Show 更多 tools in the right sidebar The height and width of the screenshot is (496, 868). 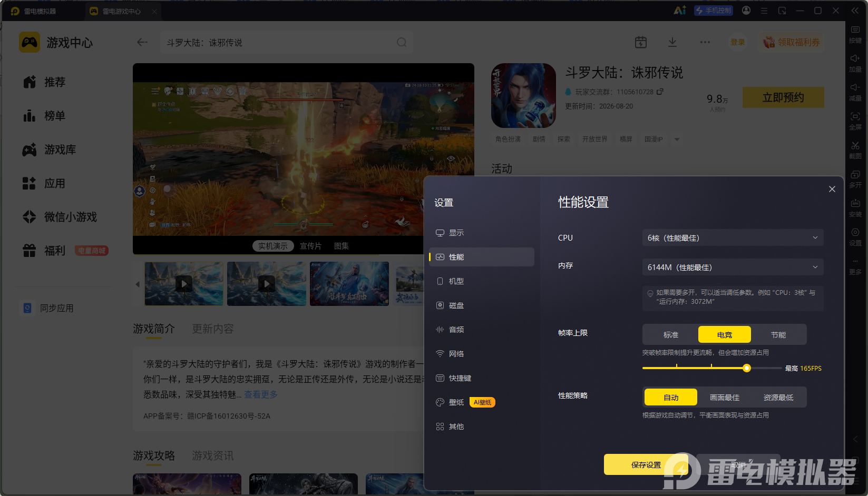pos(855,266)
